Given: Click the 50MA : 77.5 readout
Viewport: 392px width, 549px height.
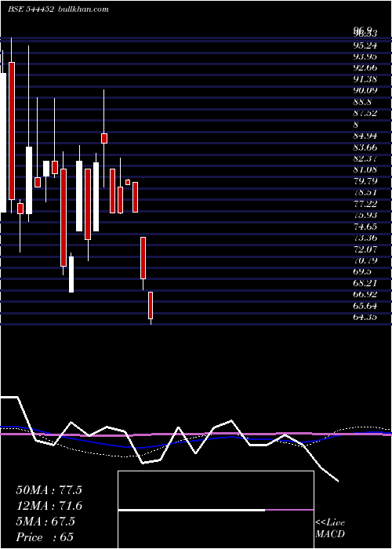Looking at the screenshot, I should 49,490.
